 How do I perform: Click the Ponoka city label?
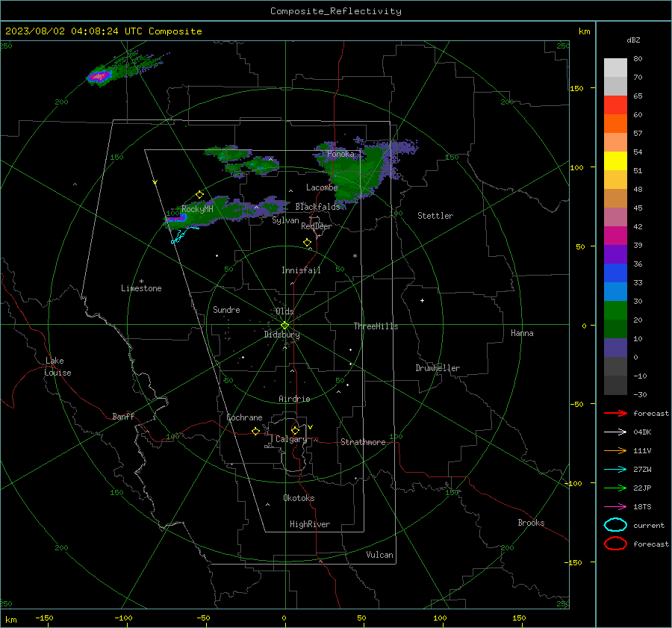click(x=340, y=154)
